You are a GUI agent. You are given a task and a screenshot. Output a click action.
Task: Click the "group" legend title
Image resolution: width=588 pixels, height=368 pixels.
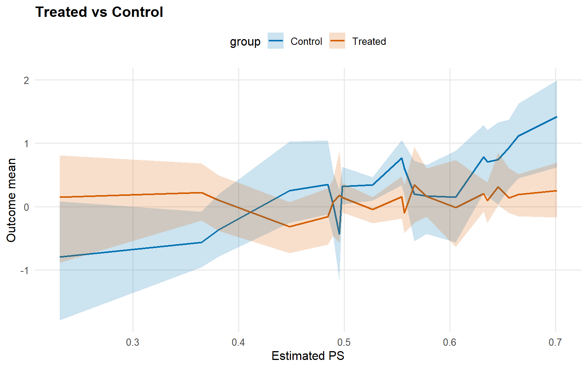pyautogui.click(x=245, y=41)
